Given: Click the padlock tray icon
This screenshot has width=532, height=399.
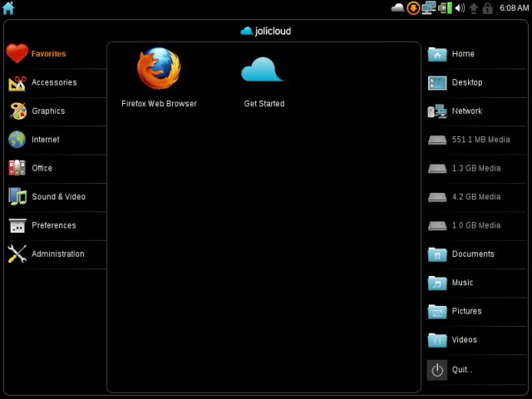Looking at the screenshot, I should point(488,8).
